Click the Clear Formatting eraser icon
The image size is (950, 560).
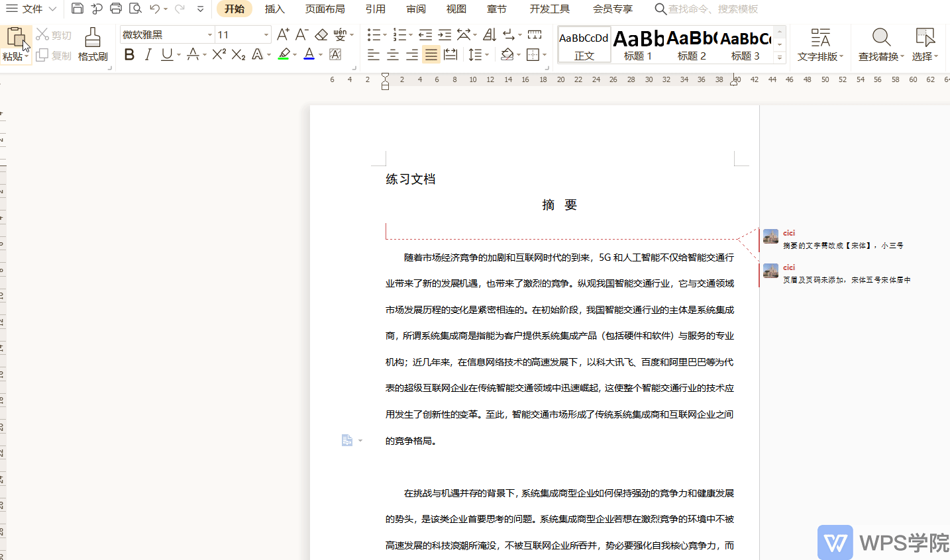[x=321, y=34]
